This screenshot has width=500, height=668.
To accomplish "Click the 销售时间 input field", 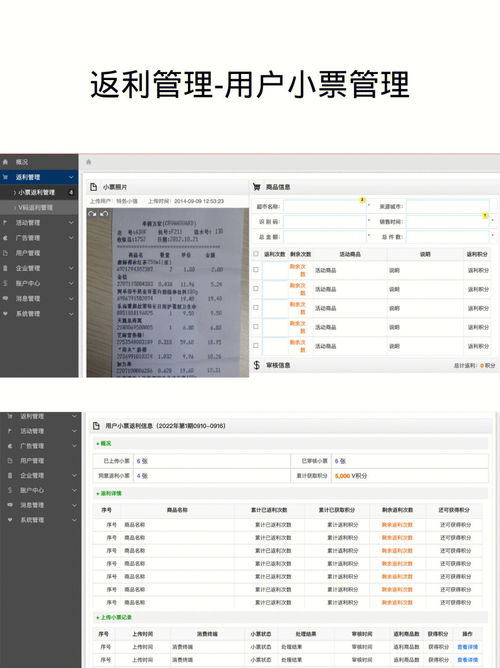I will point(447,222).
